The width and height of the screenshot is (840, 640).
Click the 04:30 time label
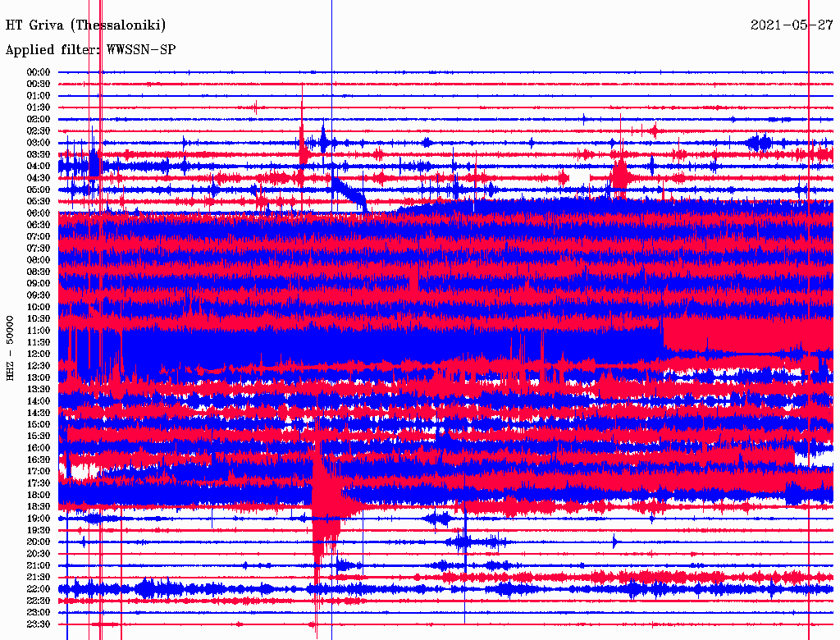click(x=39, y=177)
